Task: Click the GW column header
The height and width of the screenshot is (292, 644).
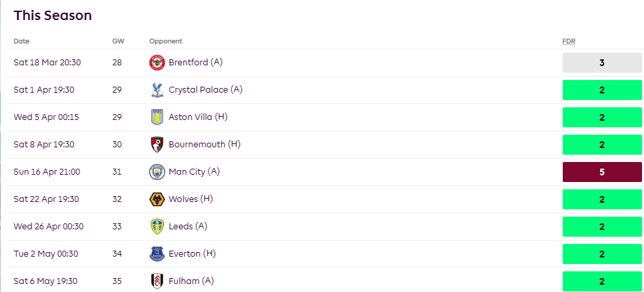Action: pos(118,41)
